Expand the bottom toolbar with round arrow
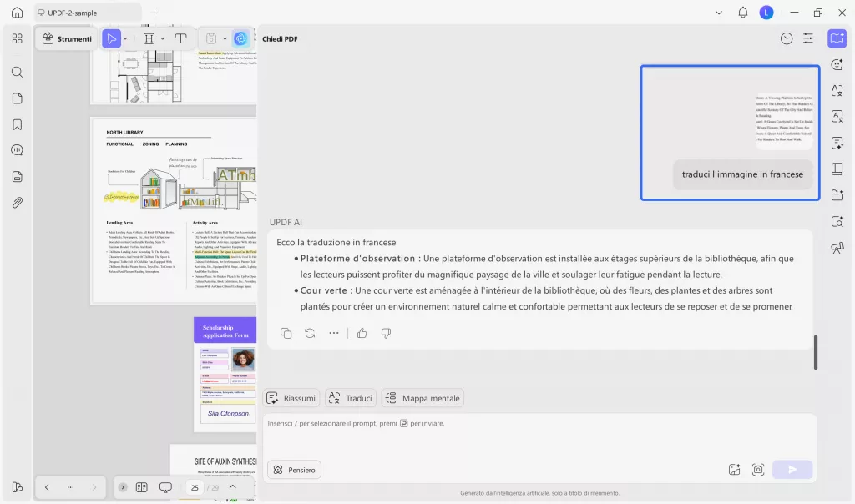The width and height of the screenshot is (855, 504). (x=123, y=487)
